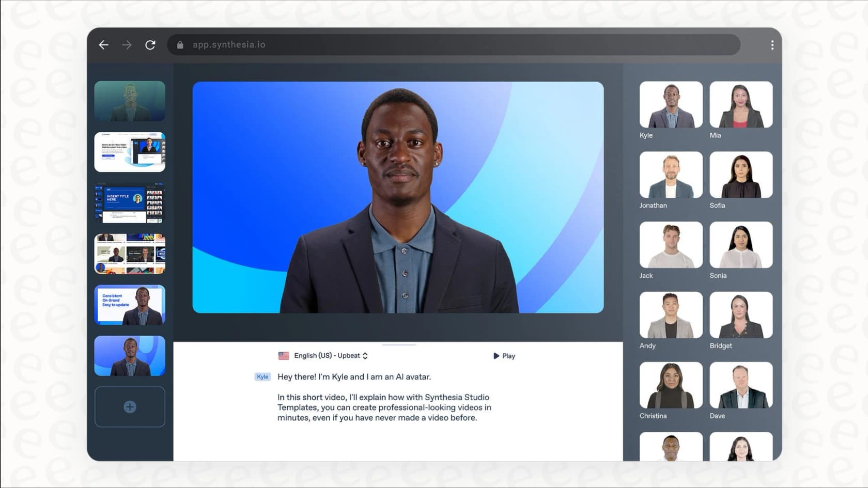This screenshot has width=868, height=488.
Task: Click the resize handle above the script panel
Action: click(399, 344)
